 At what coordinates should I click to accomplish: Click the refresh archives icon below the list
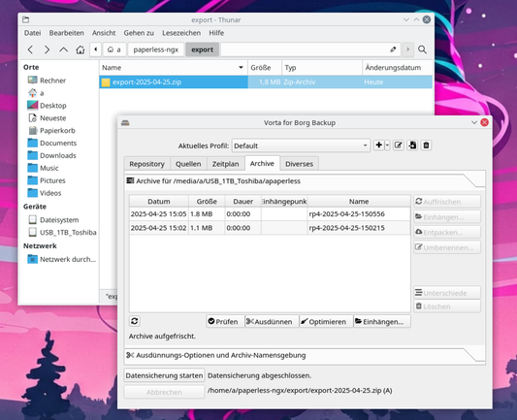(134, 321)
